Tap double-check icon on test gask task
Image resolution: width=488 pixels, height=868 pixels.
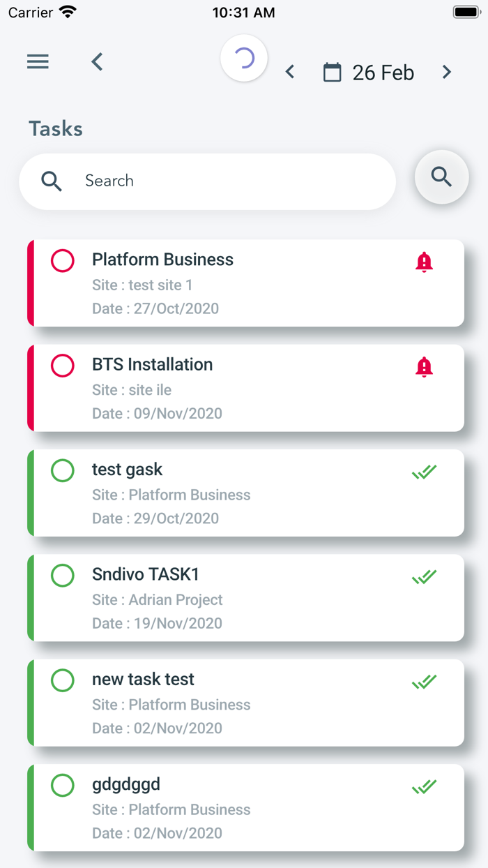[424, 472]
